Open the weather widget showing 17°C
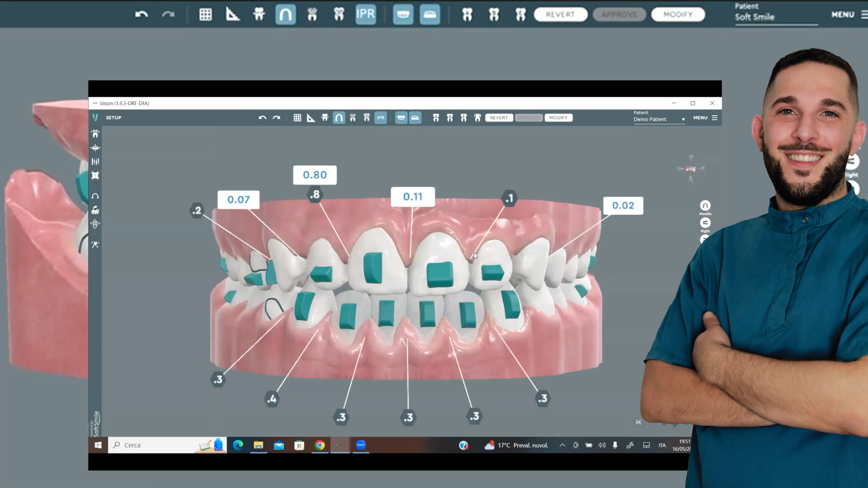The width and height of the screenshot is (868, 488). point(516,445)
